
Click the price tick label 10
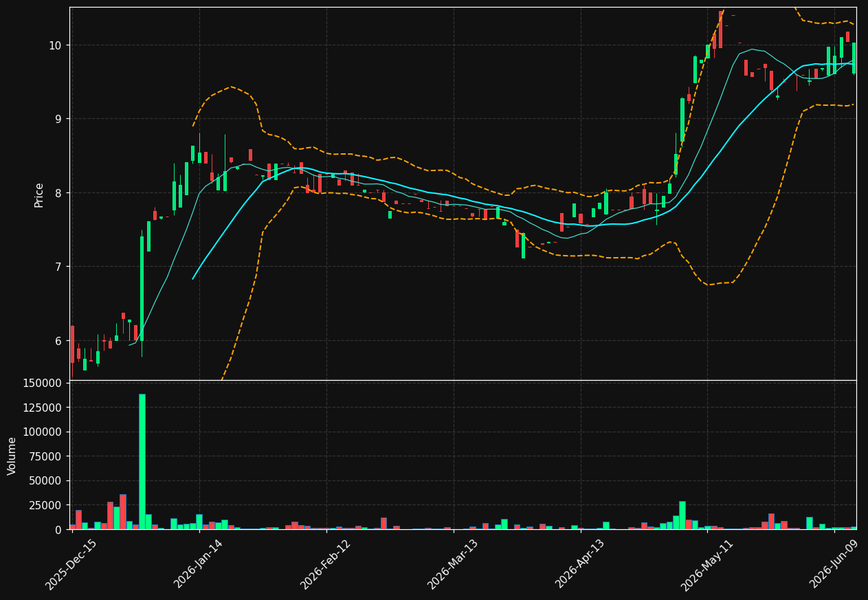55,45
